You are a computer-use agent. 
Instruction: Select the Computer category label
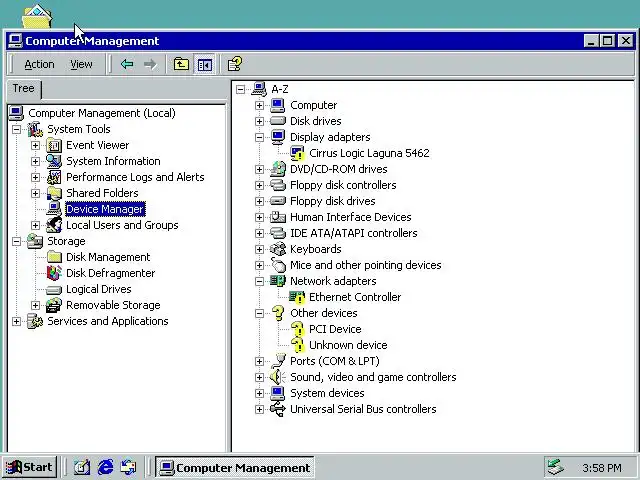coord(313,105)
